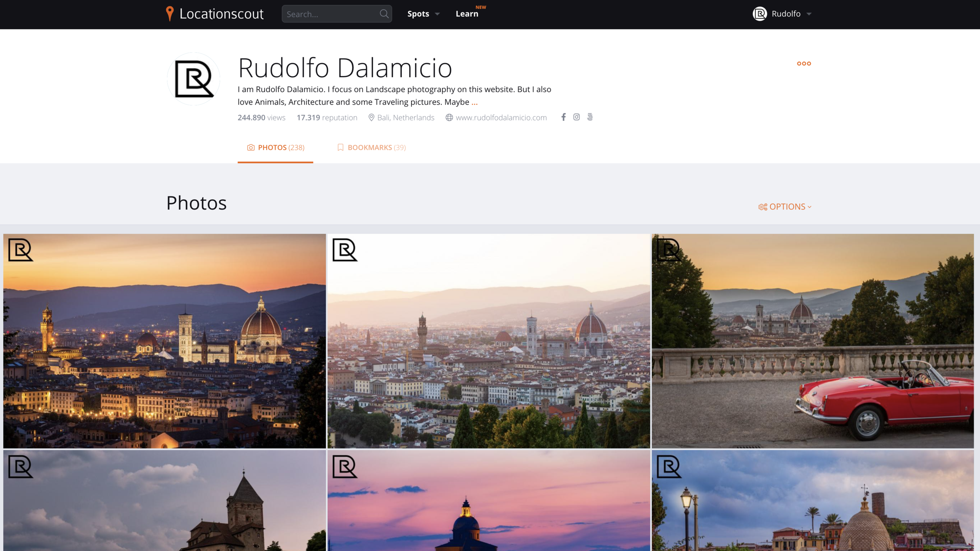Switch to the Bookmarks tab
Image resolution: width=980 pixels, height=551 pixels.
click(x=372, y=147)
